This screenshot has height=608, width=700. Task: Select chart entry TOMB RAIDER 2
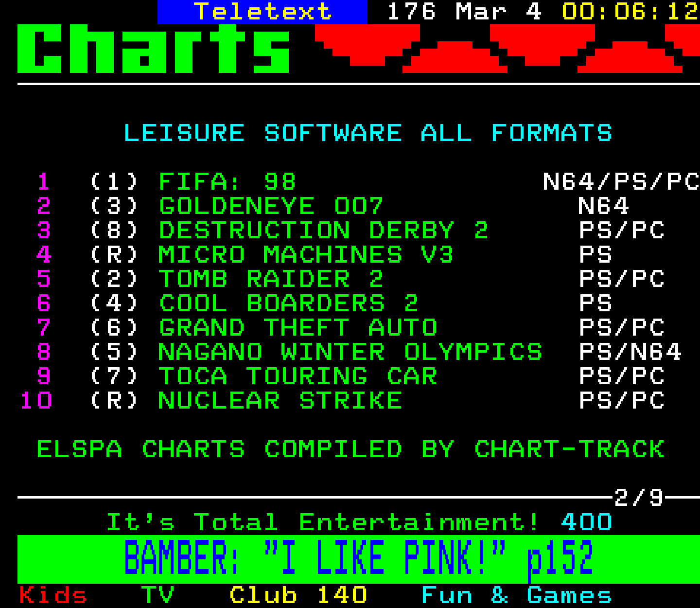pos(271,279)
